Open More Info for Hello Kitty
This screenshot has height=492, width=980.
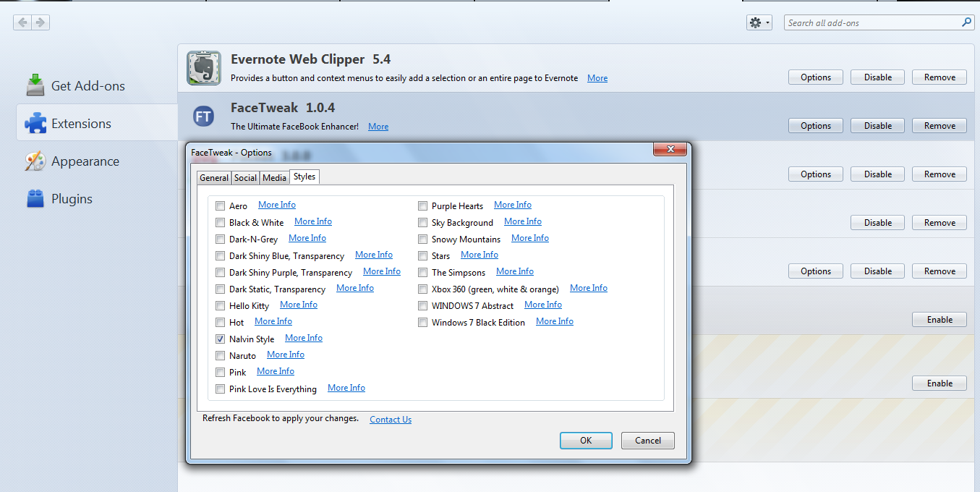coord(299,305)
